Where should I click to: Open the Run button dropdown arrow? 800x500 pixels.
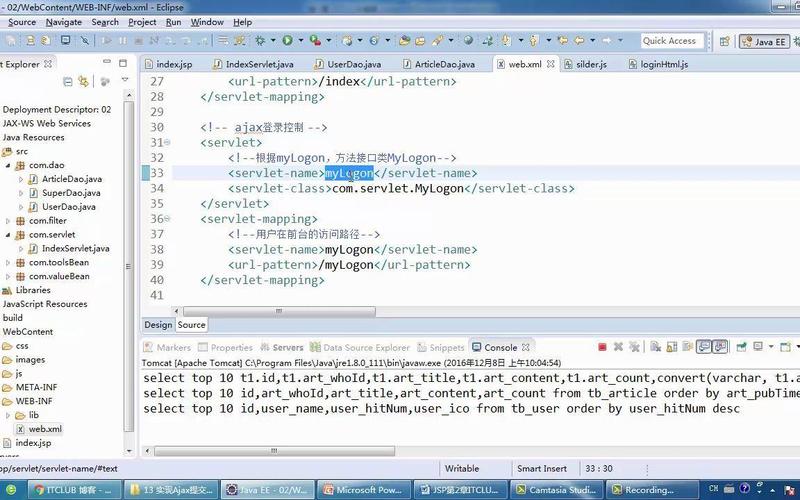tap(299, 41)
